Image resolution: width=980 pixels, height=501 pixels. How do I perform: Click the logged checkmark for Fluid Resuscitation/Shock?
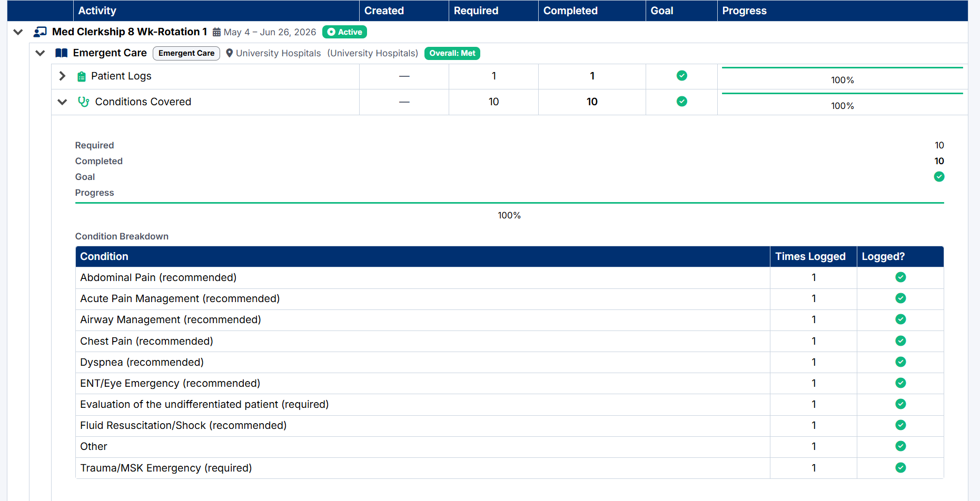pos(900,425)
